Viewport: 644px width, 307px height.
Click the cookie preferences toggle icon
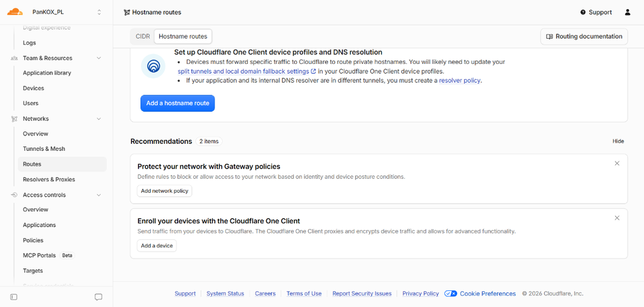click(451, 293)
